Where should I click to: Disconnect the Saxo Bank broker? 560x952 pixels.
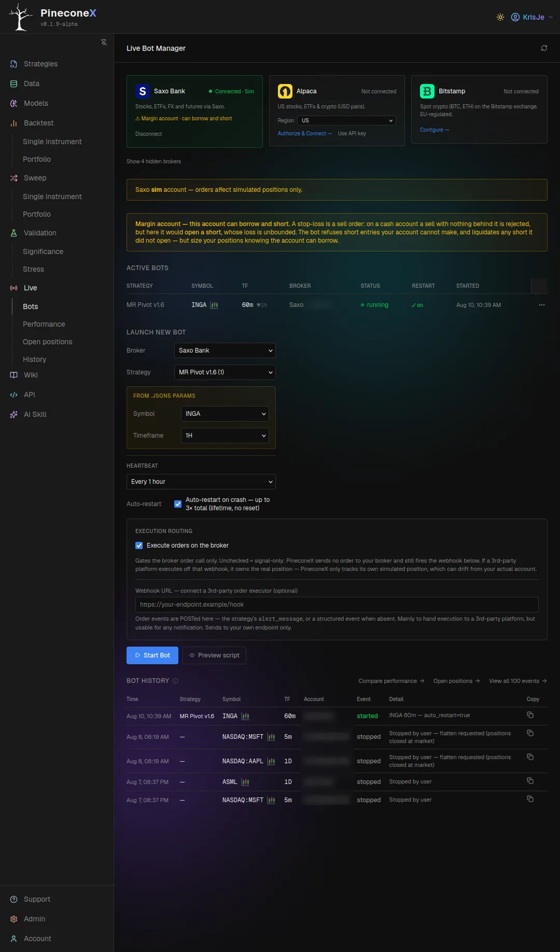point(148,134)
